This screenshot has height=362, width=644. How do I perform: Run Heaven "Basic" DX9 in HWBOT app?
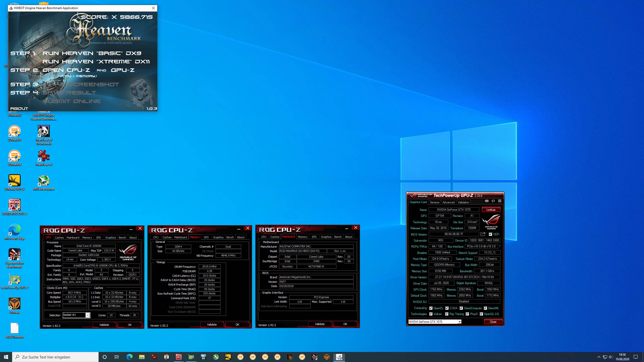click(92, 53)
